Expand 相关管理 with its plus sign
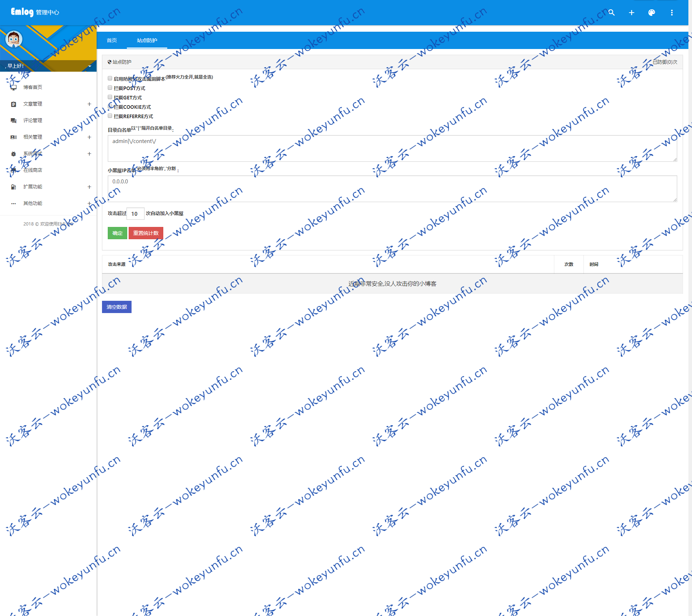This screenshot has height=616, width=692. click(89, 137)
